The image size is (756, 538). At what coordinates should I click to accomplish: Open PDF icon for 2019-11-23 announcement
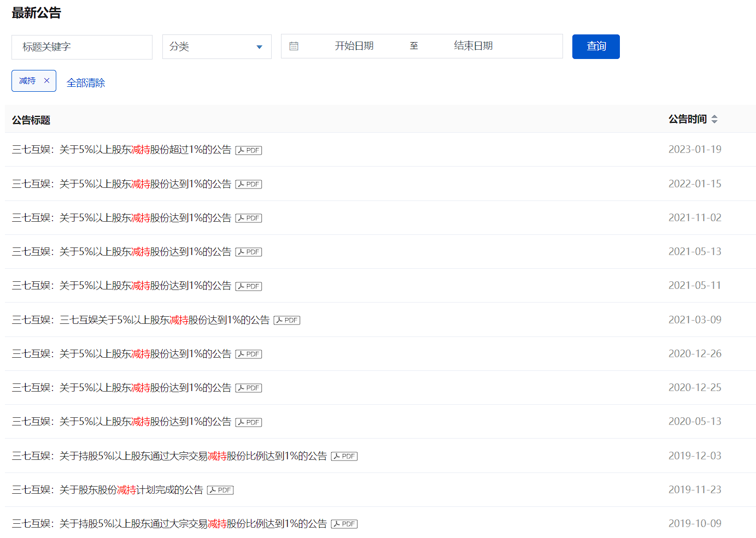pos(220,490)
